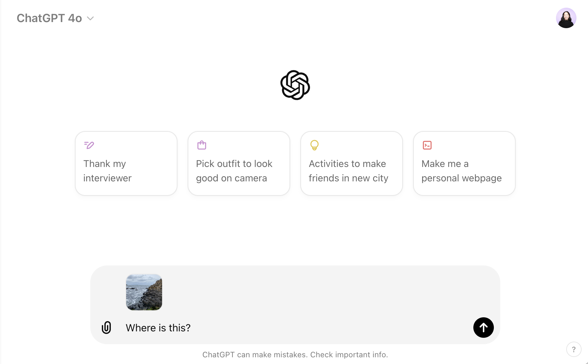Screen dimensions: 588x364
Task: Send the message with the arrow button
Action: point(483,328)
